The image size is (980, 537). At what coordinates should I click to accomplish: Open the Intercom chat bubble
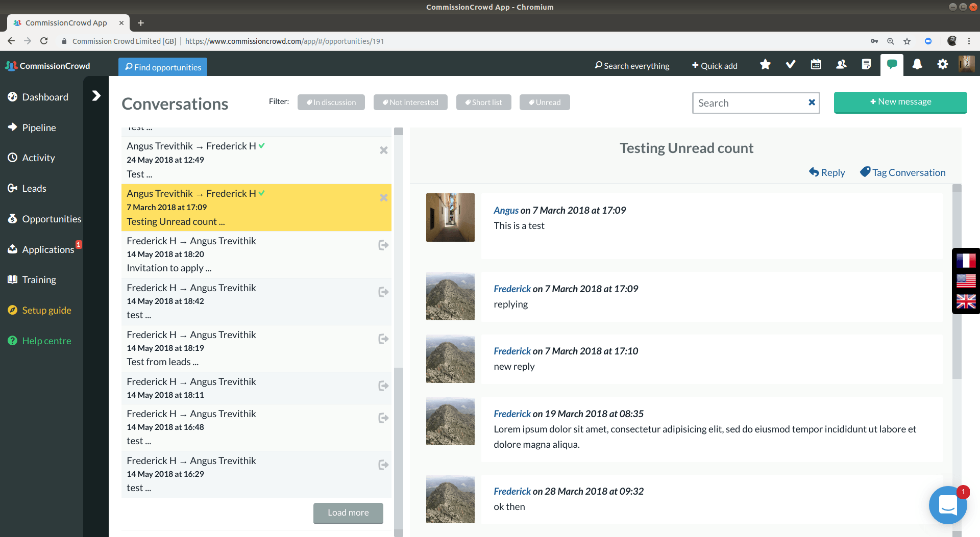pos(948,505)
